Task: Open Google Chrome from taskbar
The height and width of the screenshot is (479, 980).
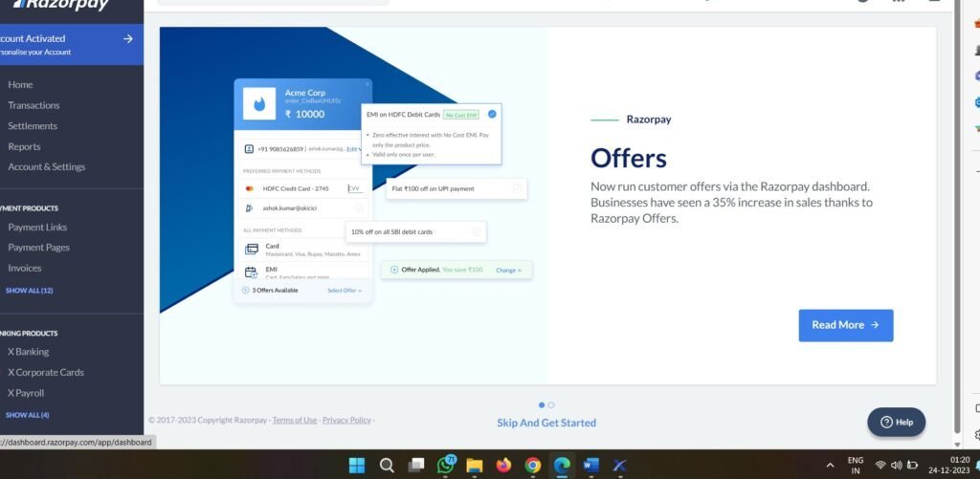Action: pos(532,466)
